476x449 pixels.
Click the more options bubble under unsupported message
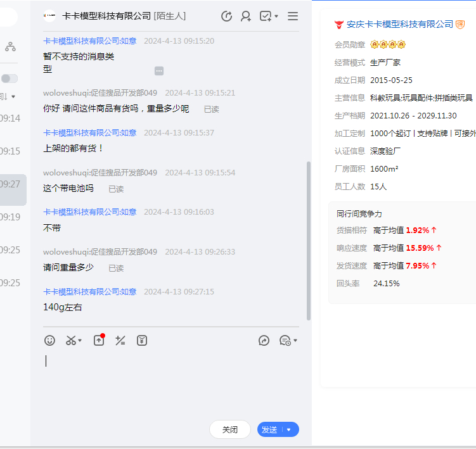point(159,71)
